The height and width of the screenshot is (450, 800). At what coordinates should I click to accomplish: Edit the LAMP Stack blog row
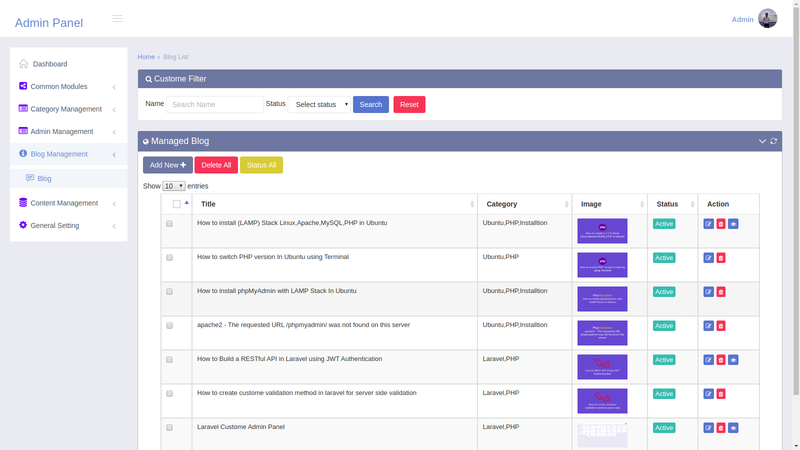point(709,224)
